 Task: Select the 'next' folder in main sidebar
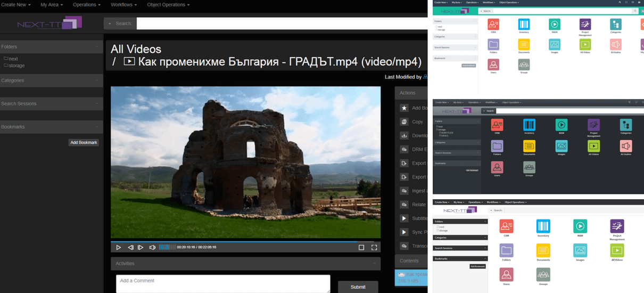pos(11,59)
